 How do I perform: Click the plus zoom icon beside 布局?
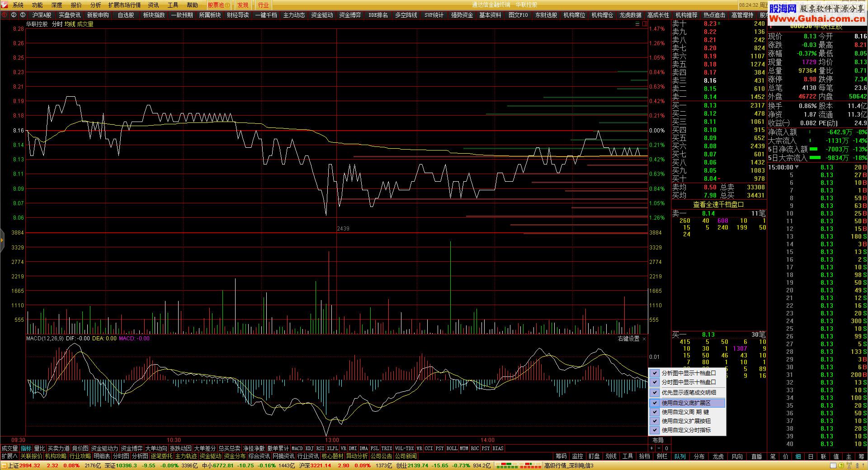point(652,448)
